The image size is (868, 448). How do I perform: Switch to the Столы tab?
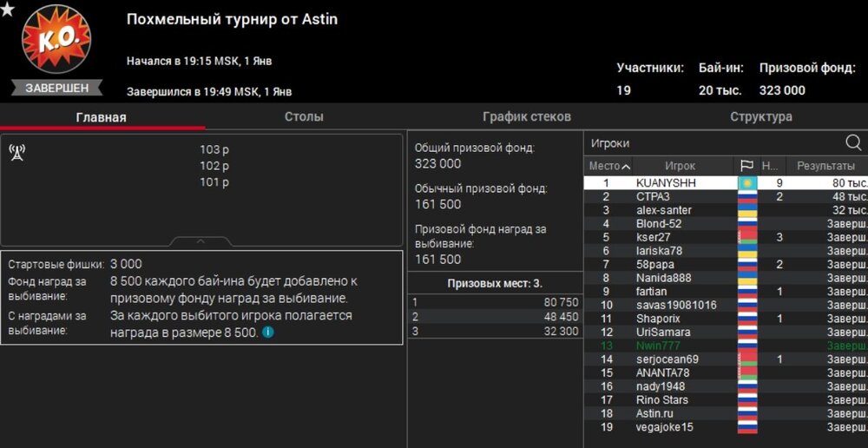[x=304, y=116]
